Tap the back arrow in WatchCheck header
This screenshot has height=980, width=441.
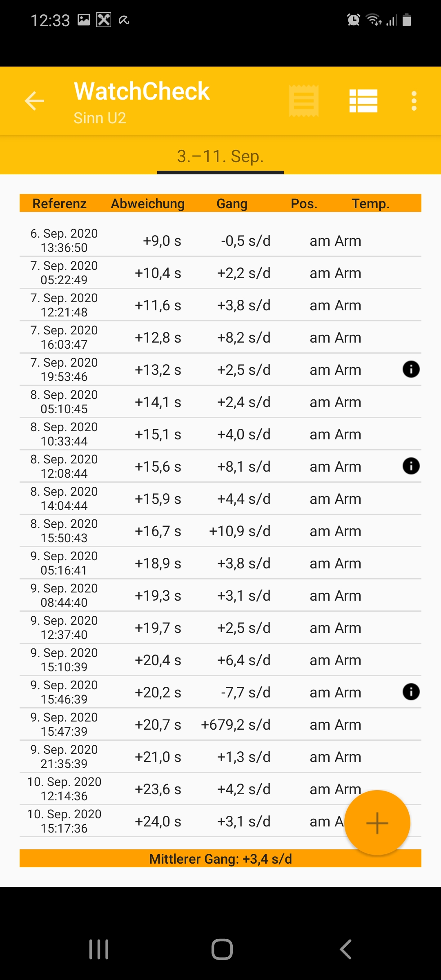(x=34, y=101)
